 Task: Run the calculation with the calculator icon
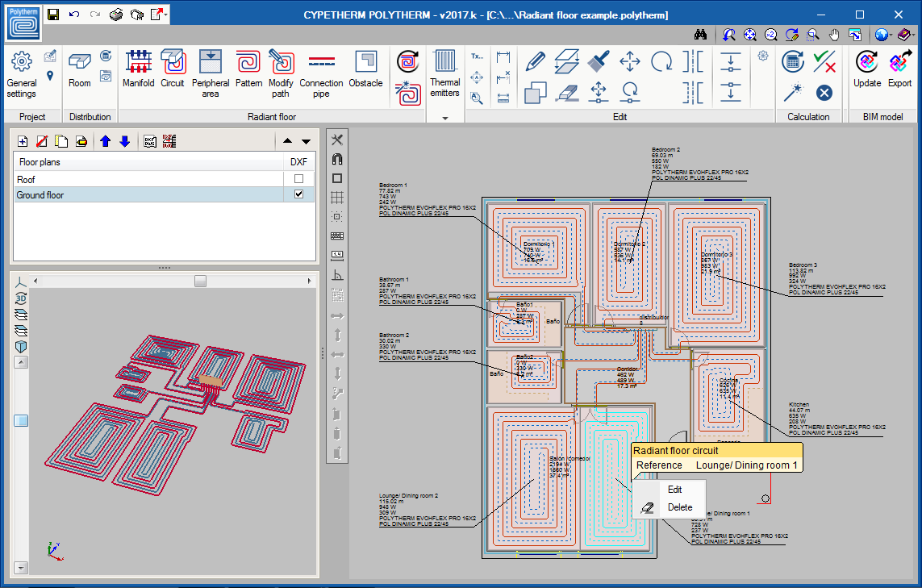pyautogui.click(x=792, y=61)
